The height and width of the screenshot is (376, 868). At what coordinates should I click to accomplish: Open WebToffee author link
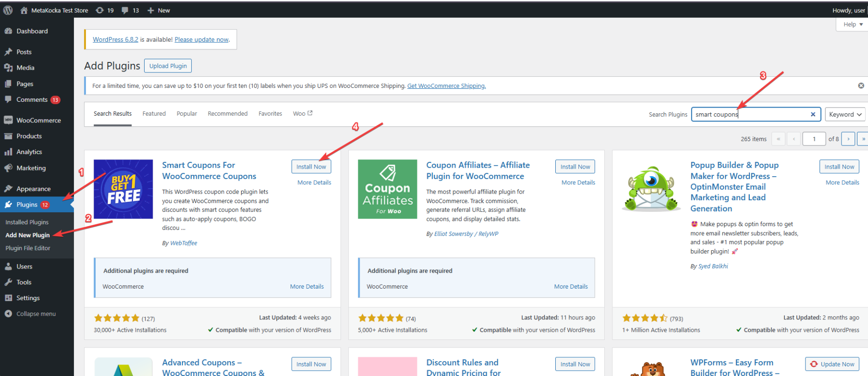coord(183,243)
